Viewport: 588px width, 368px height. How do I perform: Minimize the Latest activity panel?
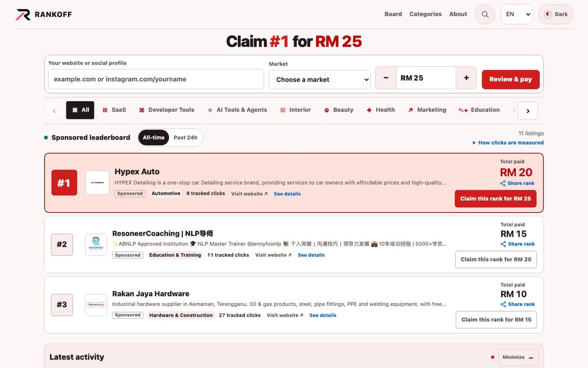518,357
